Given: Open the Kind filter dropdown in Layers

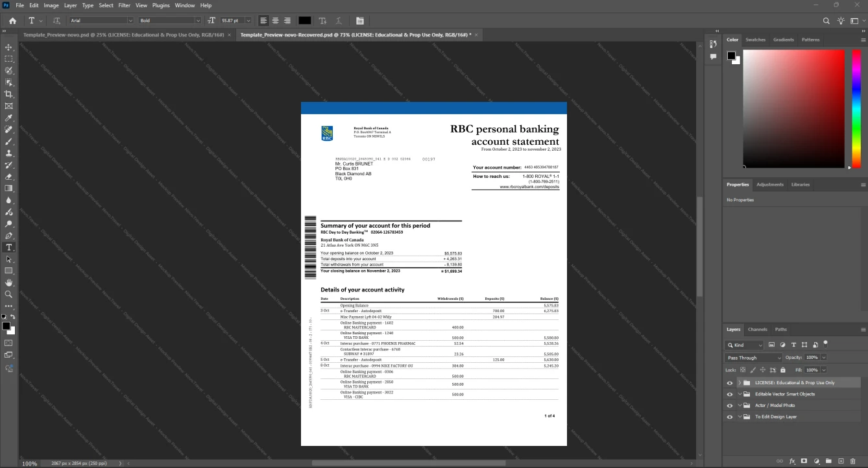Looking at the screenshot, I should click(x=745, y=345).
